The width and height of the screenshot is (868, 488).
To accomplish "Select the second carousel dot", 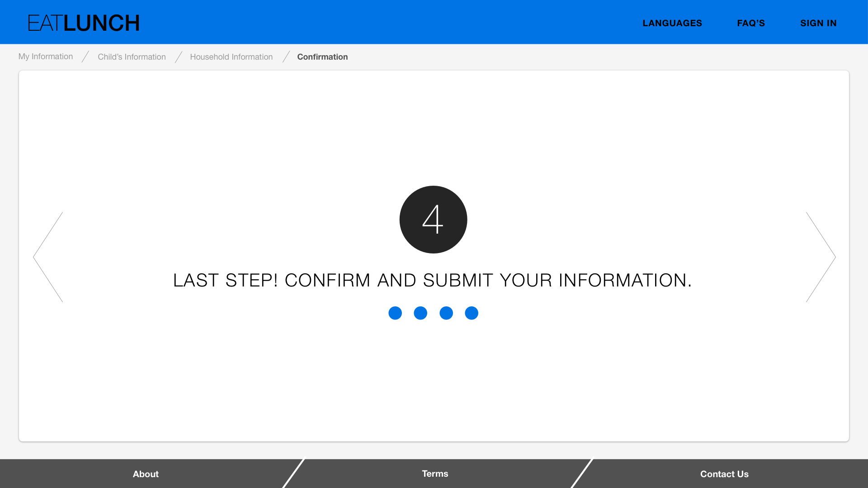I will tap(420, 313).
